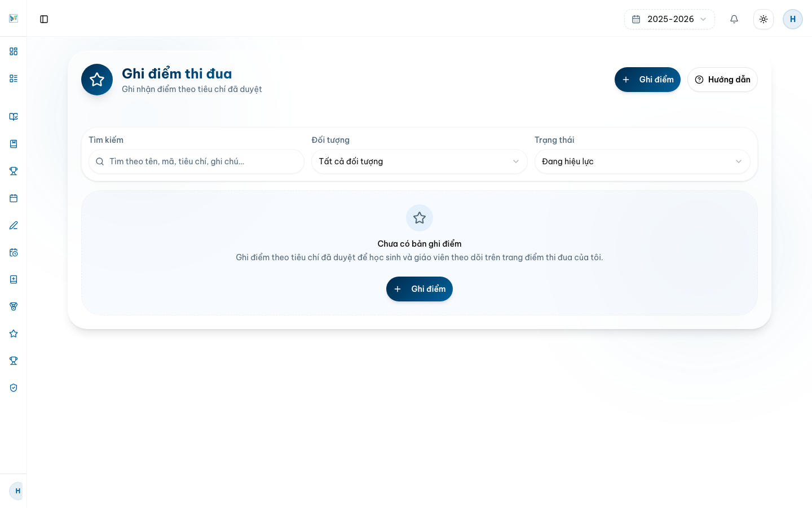Open the trophy icon just above the calendar icon
The width and height of the screenshot is (812, 508).
(x=14, y=171)
